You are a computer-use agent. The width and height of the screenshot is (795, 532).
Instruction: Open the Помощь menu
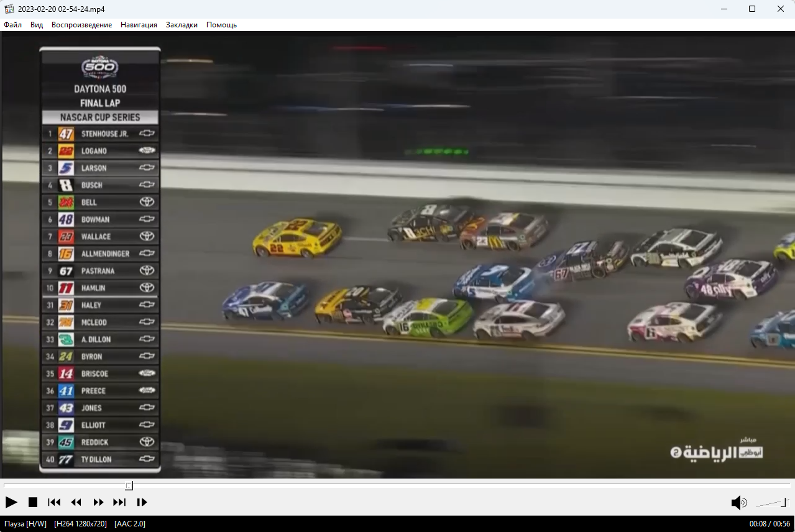click(x=221, y=25)
